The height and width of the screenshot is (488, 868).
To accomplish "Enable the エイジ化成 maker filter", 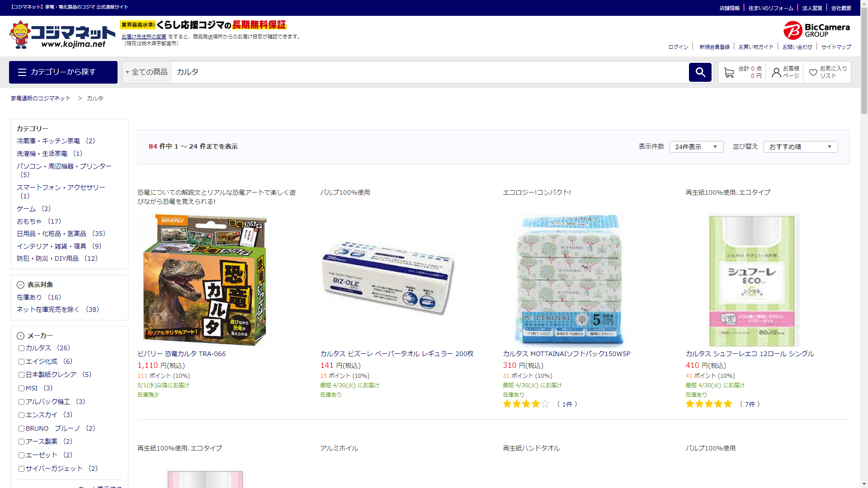I will [21, 362].
